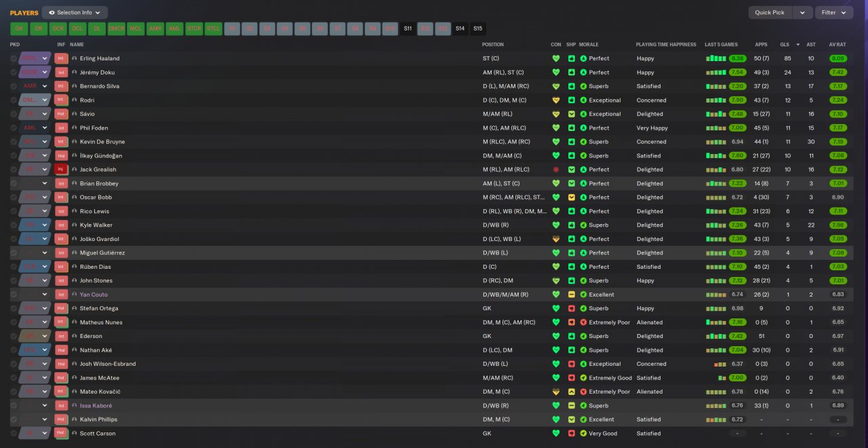Click the red morale icon for Mateo Kovačić
This screenshot has width=868, height=448.
click(x=583, y=392)
